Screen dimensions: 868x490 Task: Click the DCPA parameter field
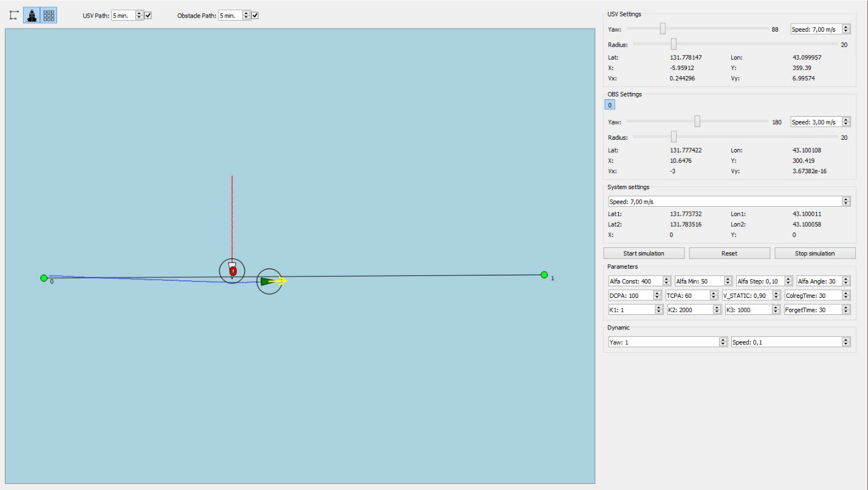pos(630,295)
